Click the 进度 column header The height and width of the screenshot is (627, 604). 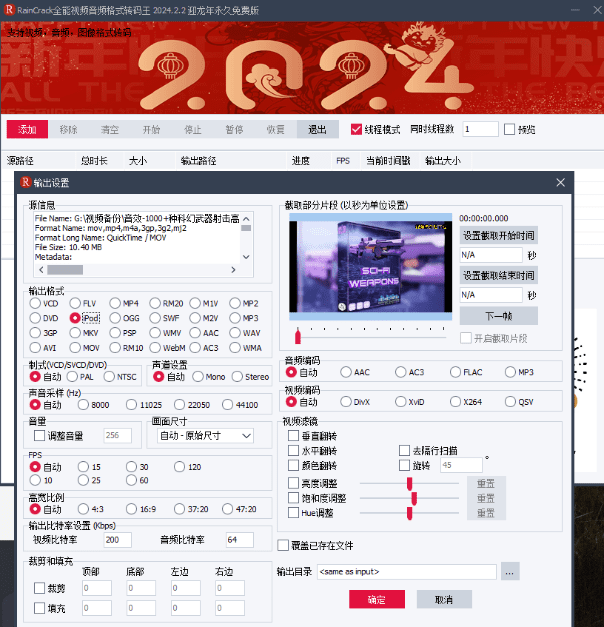[300, 161]
